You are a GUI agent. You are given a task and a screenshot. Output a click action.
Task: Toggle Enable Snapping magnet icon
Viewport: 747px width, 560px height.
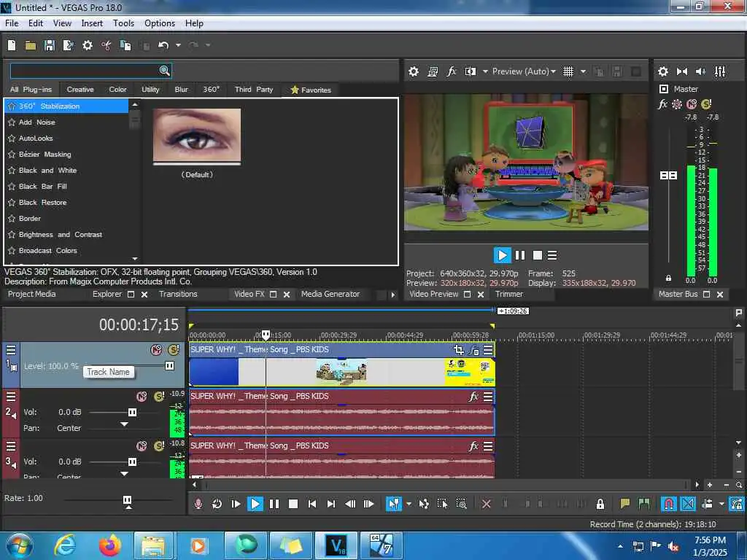pos(668,504)
